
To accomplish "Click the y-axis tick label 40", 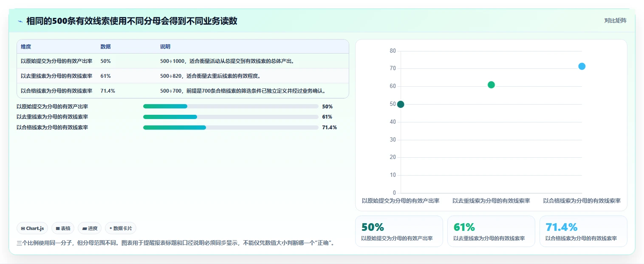I will (393, 122).
